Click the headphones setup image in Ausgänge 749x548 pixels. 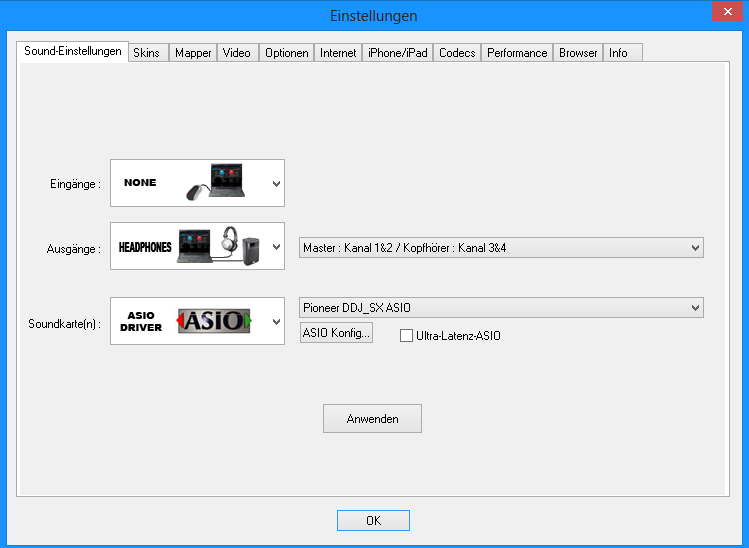tap(222, 246)
